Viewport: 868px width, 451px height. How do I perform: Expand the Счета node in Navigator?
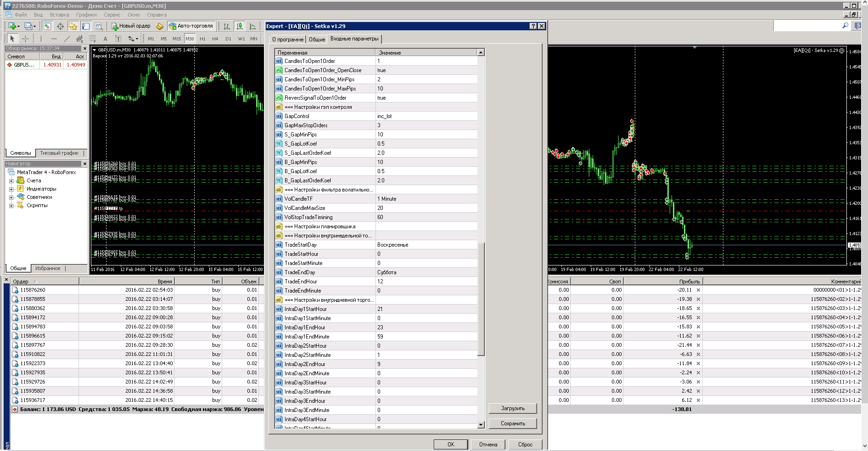pos(11,180)
